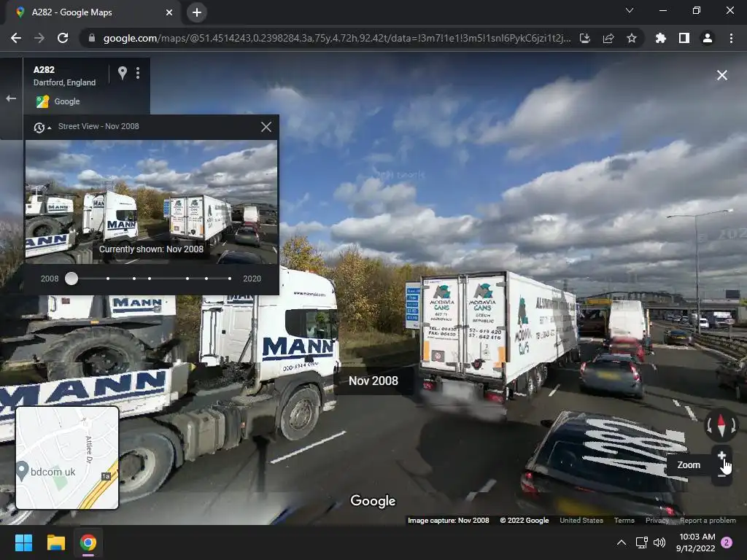Open the minimap showing bdcom uk

(x=67, y=458)
